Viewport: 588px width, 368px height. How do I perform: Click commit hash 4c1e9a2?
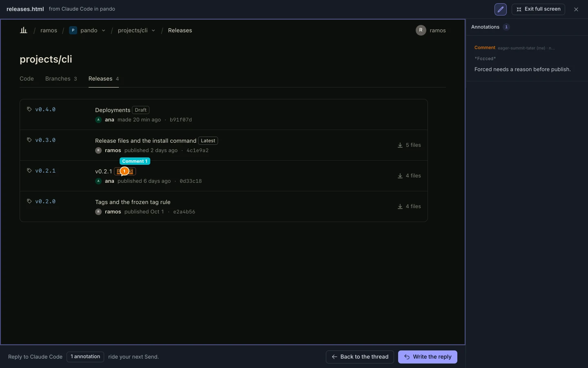[x=198, y=150]
